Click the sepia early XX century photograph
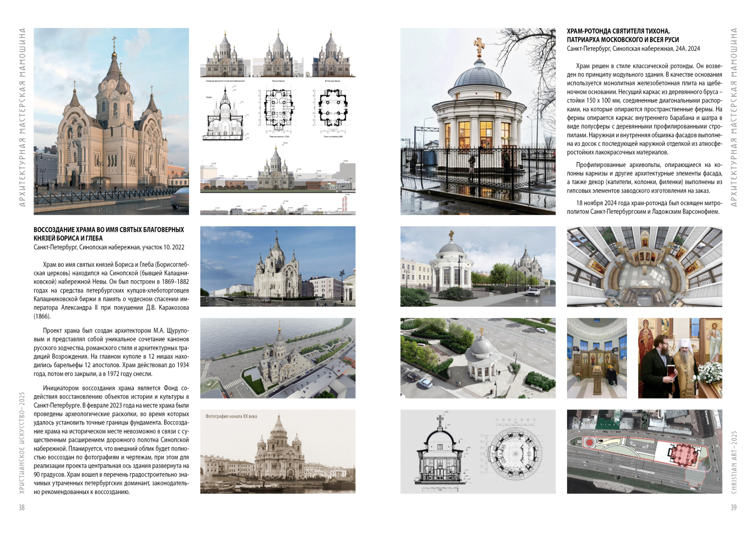The height and width of the screenshot is (533, 756). coord(278,451)
